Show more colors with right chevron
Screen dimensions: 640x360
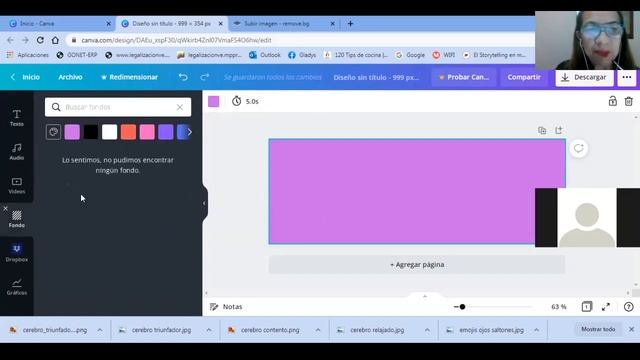(190, 132)
